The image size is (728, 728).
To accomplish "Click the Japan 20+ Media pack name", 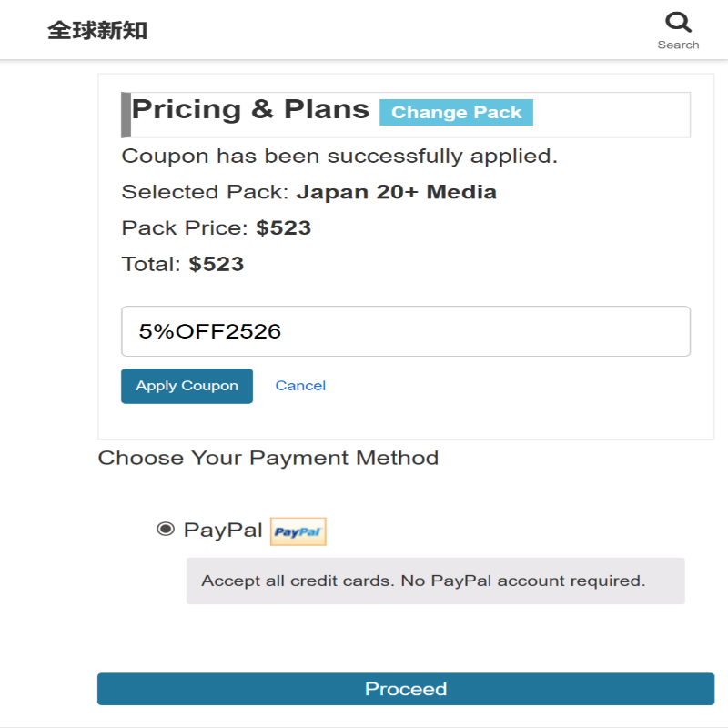I will (x=397, y=192).
